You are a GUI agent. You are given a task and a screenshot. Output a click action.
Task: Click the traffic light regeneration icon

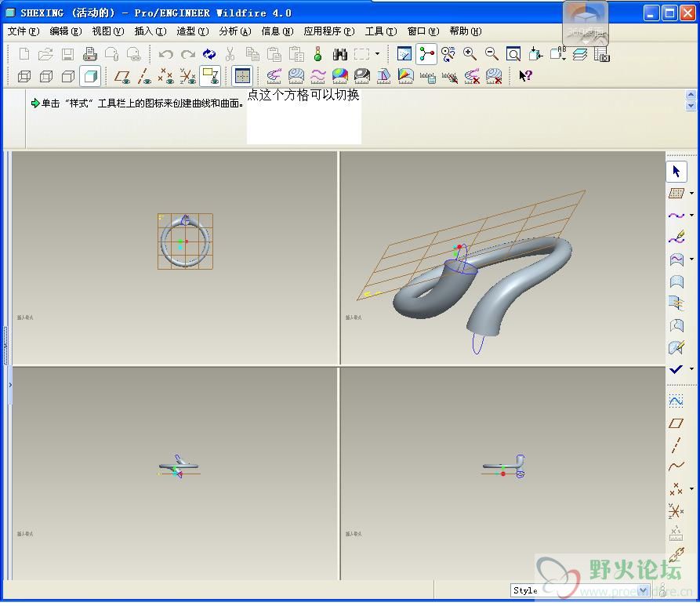(317, 54)
